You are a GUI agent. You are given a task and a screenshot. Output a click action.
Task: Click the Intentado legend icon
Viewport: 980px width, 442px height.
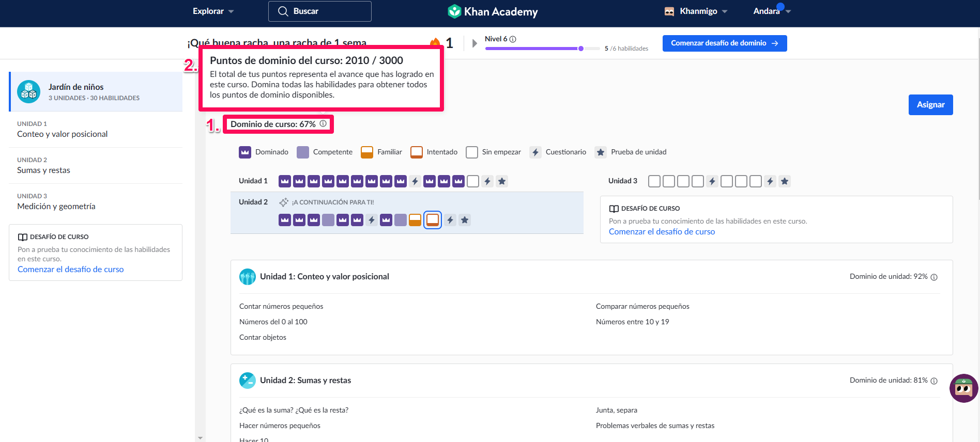pyautogui.click(x=417, y=152)
